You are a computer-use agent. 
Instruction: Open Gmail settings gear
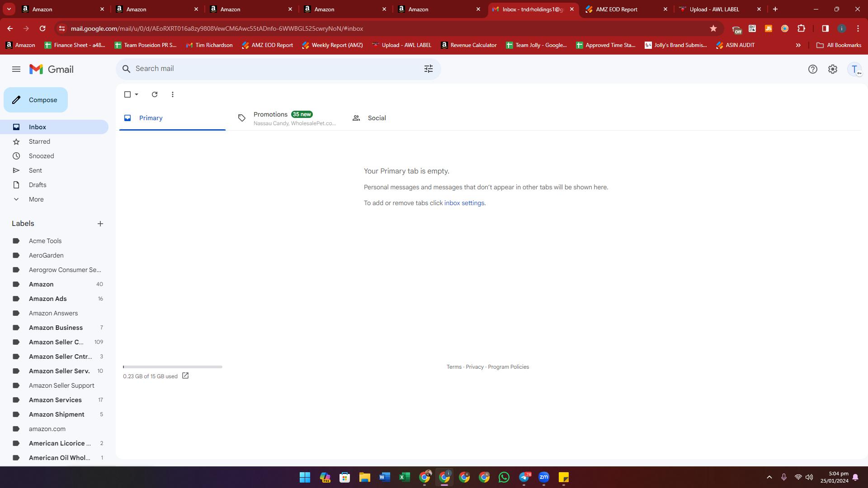pos(832,69)
